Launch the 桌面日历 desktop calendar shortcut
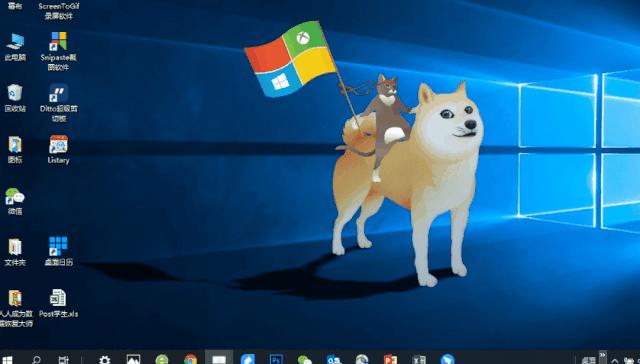This screenshot has width=640, height=364. coord(58,251)
